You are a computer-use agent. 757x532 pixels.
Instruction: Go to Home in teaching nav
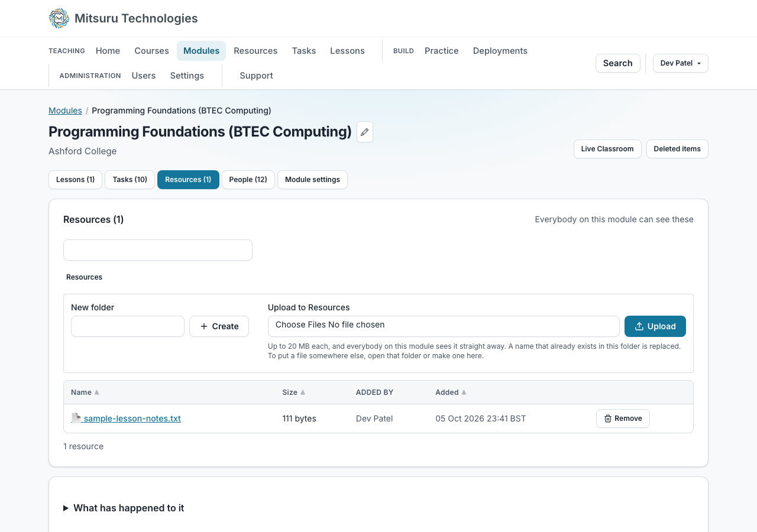pos(108,51)
